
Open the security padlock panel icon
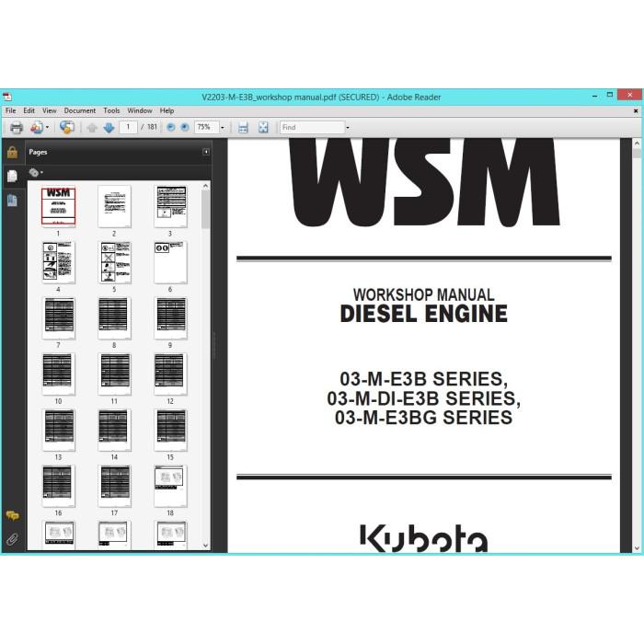(12, 153)
